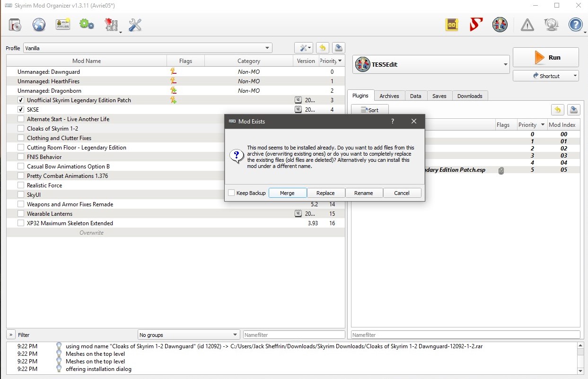Click the plugin list Namefilter field
The image size is (588, 379).
[x=465, y=335]
